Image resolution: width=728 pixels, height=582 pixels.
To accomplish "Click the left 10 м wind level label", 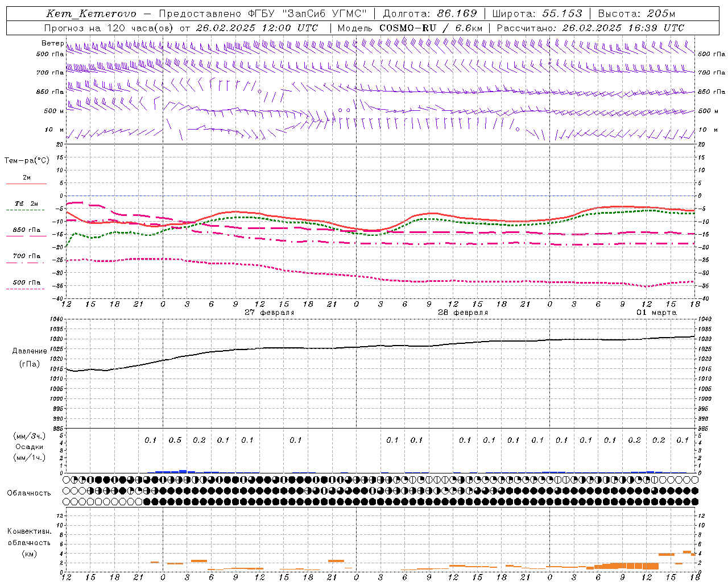I will click(54, 130).
